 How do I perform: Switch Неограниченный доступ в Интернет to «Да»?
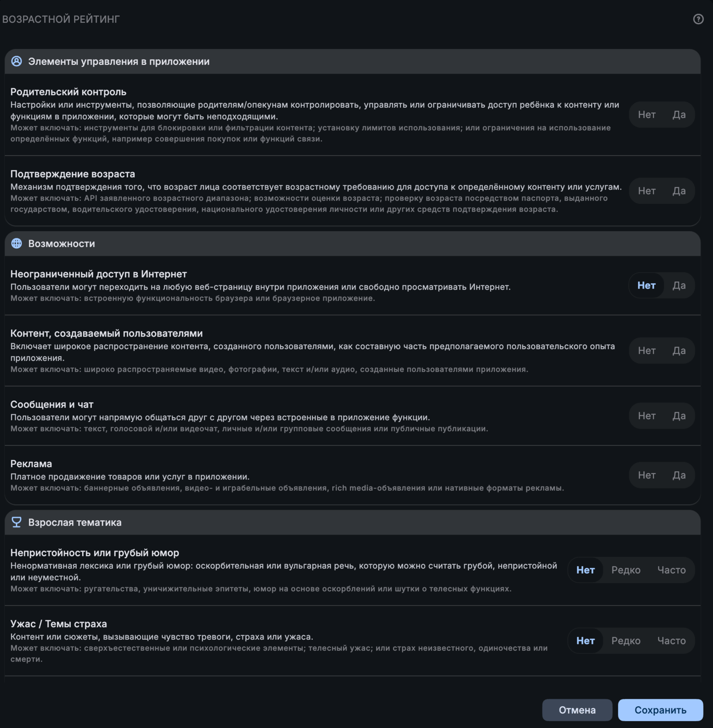click(x=679, y=285)
